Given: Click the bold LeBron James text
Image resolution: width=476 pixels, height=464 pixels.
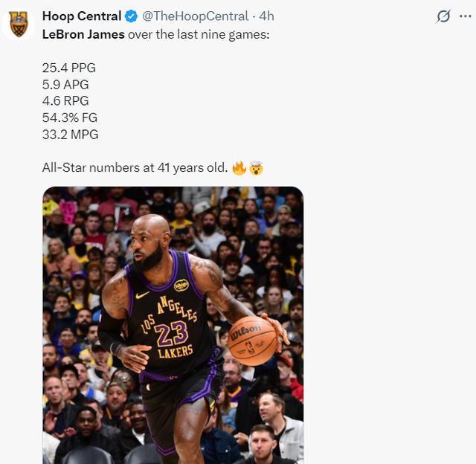Looking at the screenshot, I should point(83,34).
